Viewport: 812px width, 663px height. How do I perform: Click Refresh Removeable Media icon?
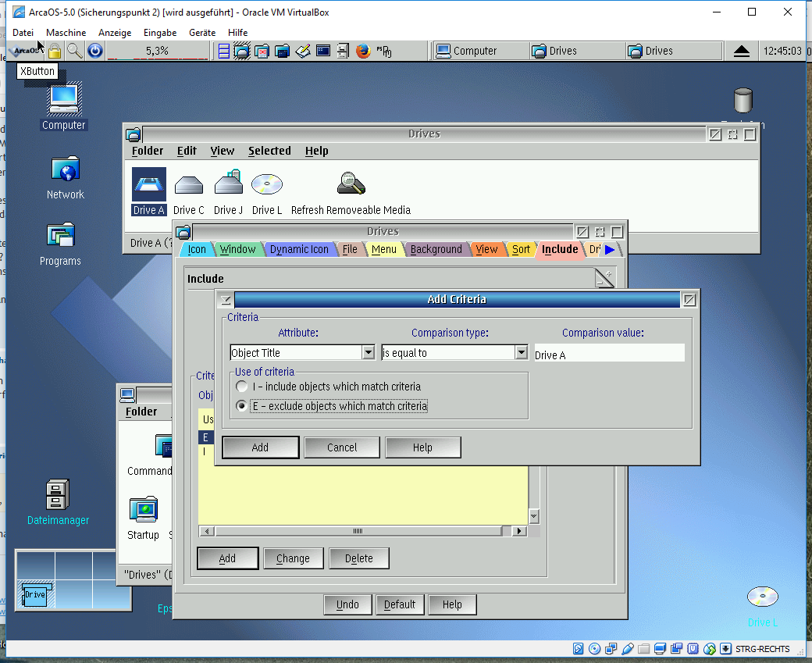coord(351,184)
